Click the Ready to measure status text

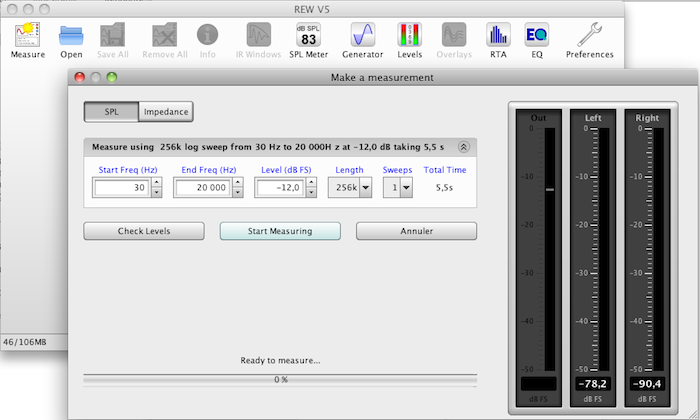click(280, 361)
